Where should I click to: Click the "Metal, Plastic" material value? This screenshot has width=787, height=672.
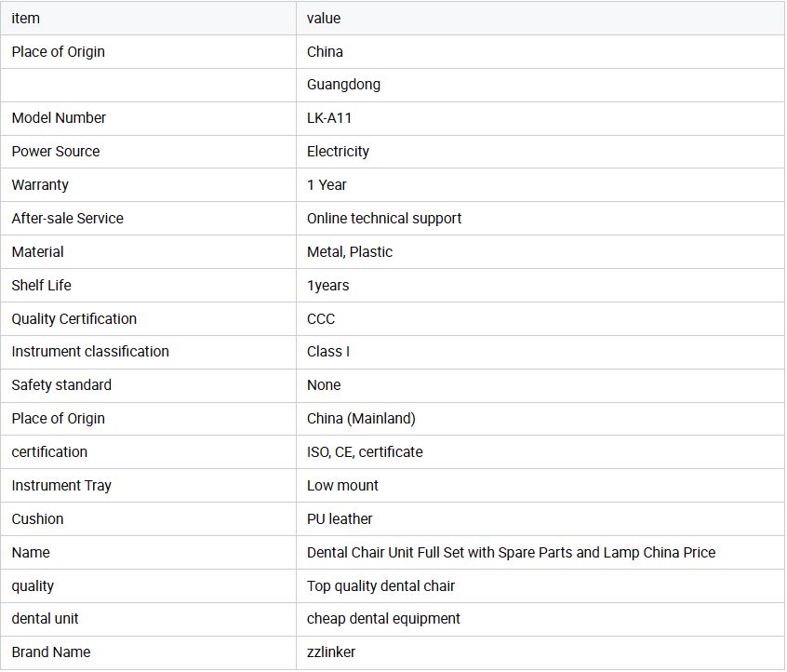350,252
